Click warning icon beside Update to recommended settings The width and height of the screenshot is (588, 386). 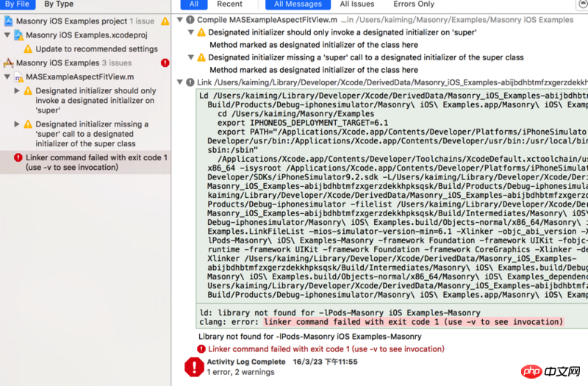tap(28, 49)
